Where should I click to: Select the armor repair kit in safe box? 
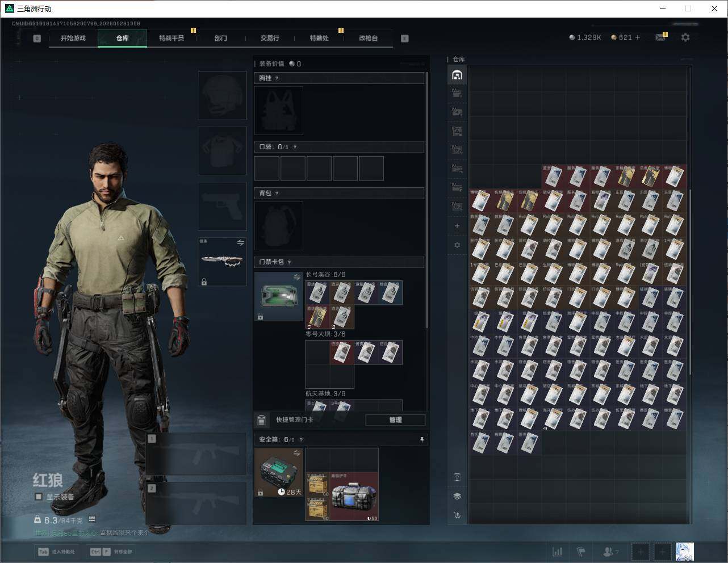click(x=354, y=497)
